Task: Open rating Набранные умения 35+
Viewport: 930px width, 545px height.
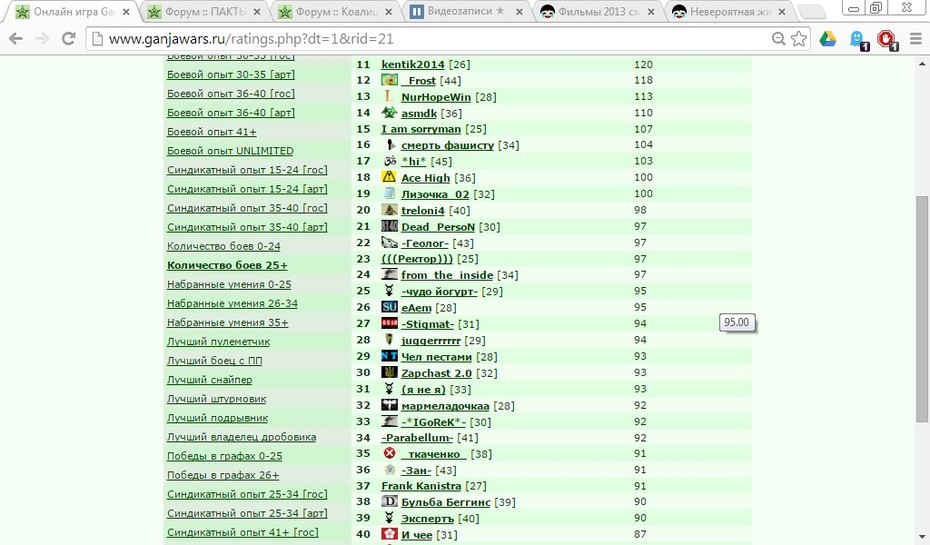Action: [x=228, y=323]
